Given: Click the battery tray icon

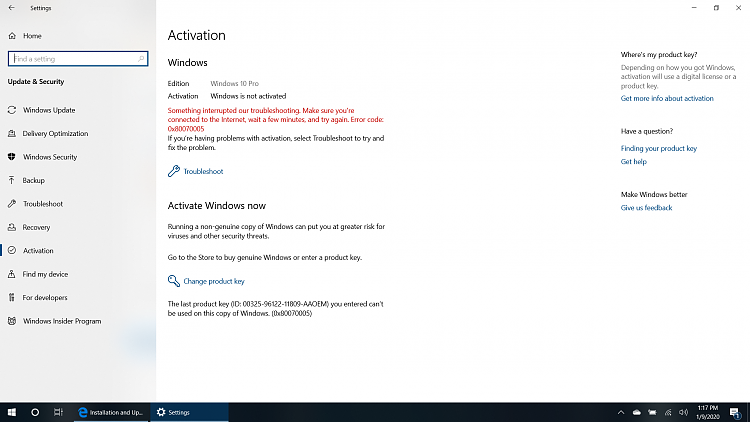Looking at the screenshot, I should pyautogui.click(x=652, y=412).
